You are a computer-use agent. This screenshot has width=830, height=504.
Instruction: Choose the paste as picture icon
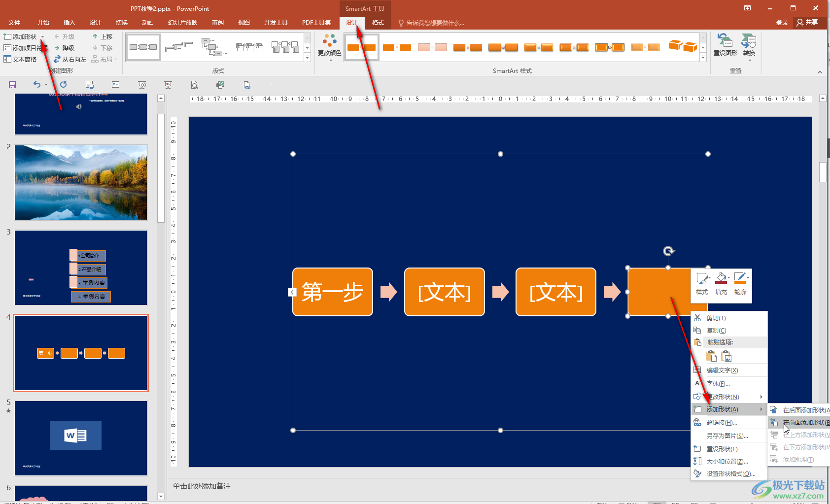726,356
